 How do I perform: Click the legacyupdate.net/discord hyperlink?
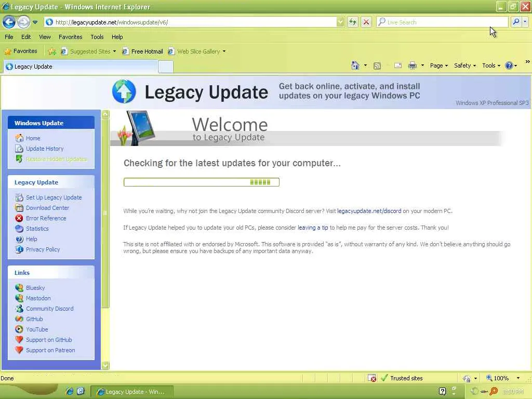tap(369, 211)
